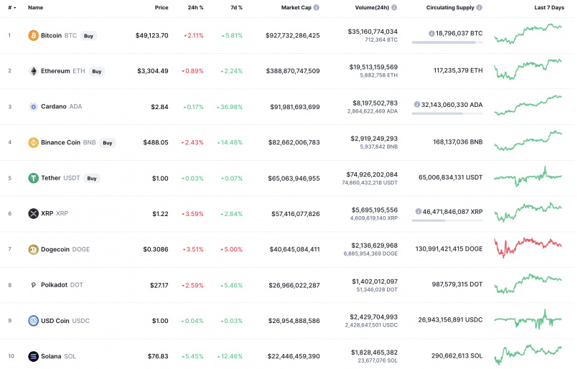Click the Market Cap info icon
588x369 pixels.
[x=317, y=7]
